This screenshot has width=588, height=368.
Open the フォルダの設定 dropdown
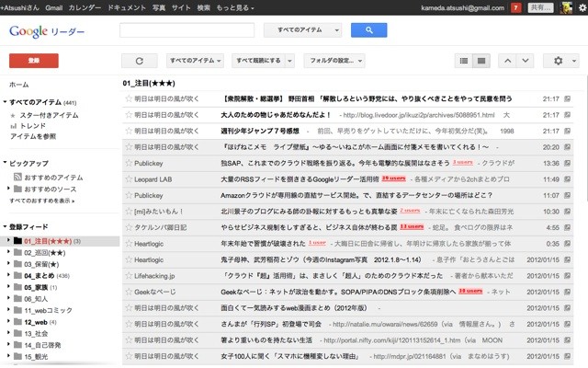click(x=334, y=61)
